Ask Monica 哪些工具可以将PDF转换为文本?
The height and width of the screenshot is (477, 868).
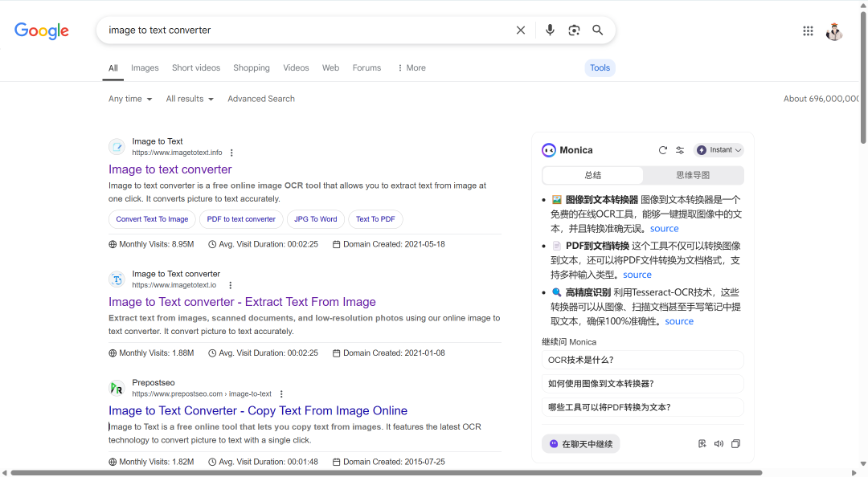(643, 407)
